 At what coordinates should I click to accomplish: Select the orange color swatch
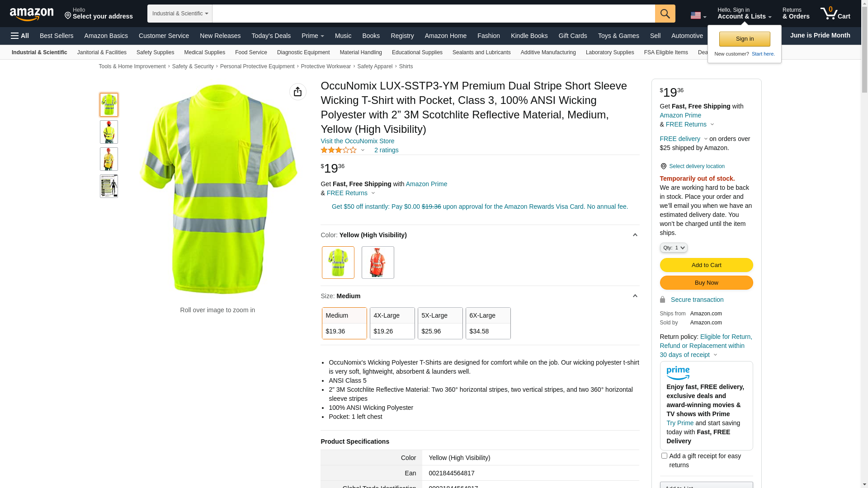[377, 263]
